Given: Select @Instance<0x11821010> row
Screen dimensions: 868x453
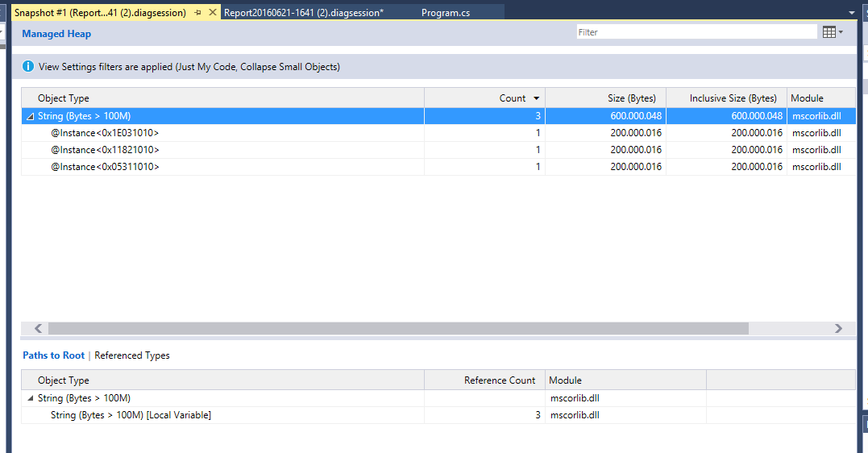Looking at the screenshot, I should coord(438,150).
